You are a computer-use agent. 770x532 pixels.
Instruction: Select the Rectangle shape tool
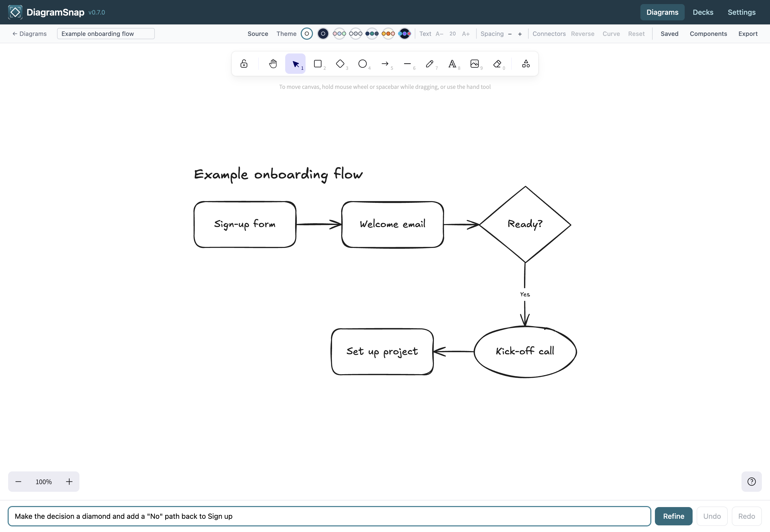318,64
